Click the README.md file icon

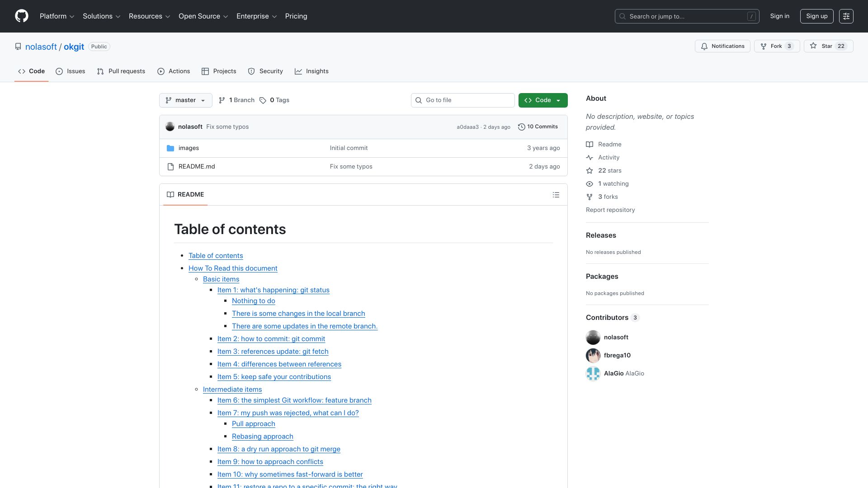tap(170, 167)
